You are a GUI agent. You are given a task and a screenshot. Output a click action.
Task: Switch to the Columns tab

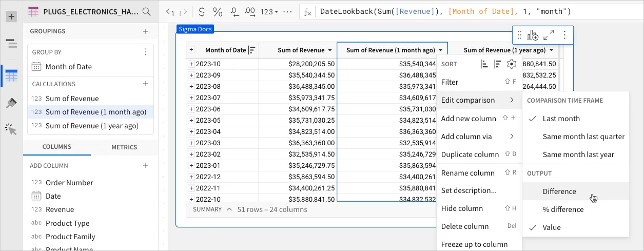(x=57, y=147)
